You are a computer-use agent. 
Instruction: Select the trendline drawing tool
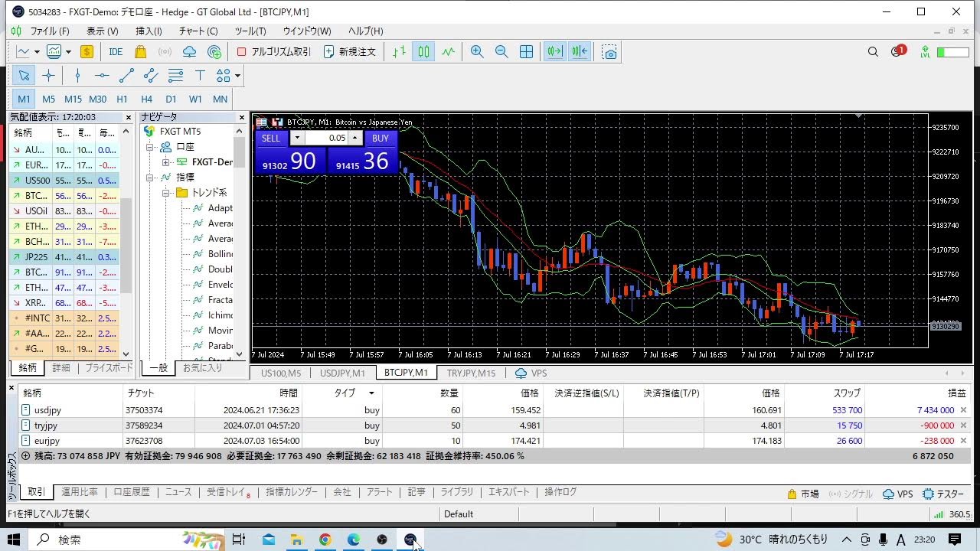coord(126,75)
